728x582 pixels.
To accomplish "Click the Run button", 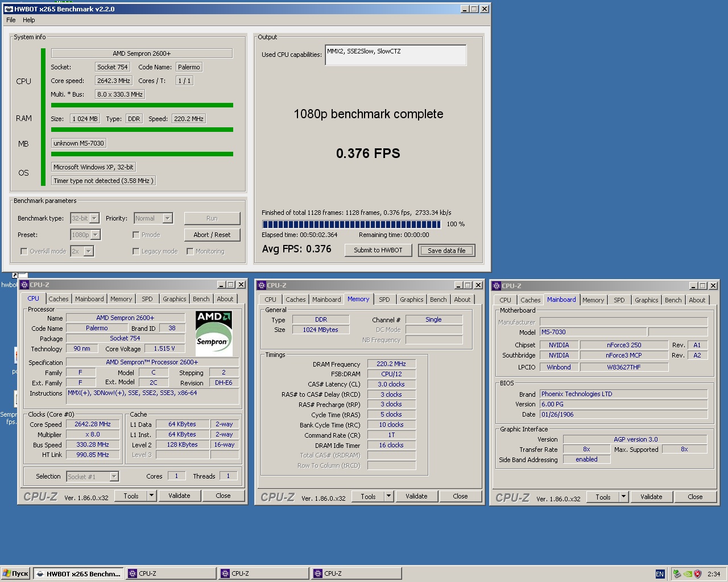I will point(212,218).
